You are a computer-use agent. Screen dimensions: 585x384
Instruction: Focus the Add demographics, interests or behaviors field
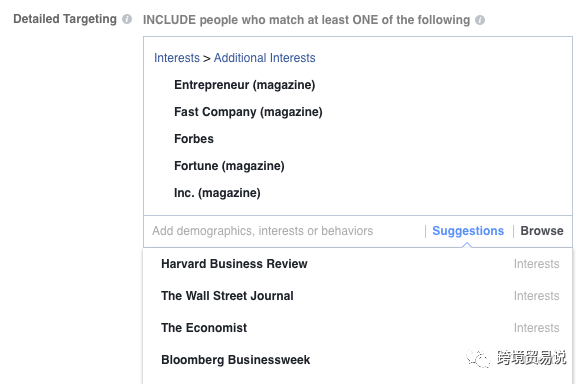point(284,231)
